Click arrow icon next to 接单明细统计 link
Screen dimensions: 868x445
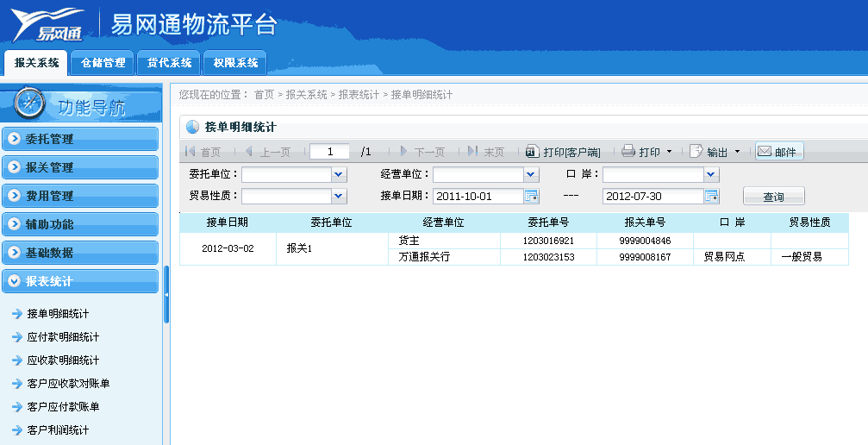pos(17,314)
